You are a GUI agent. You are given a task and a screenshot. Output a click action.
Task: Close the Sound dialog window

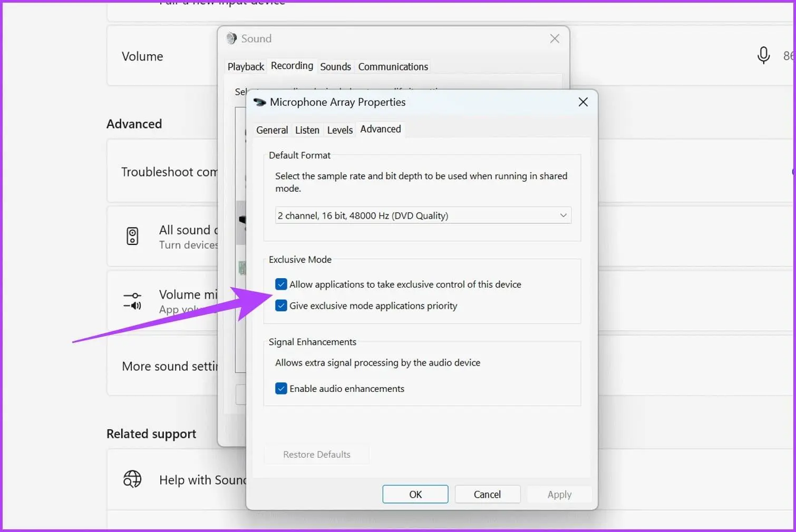(555, 38)
